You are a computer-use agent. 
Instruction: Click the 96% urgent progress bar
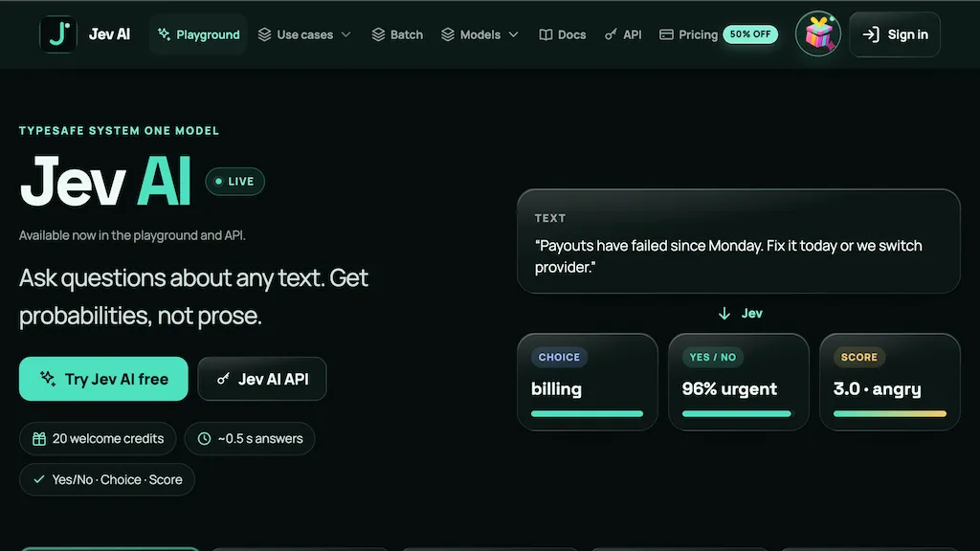click(737, 413)
